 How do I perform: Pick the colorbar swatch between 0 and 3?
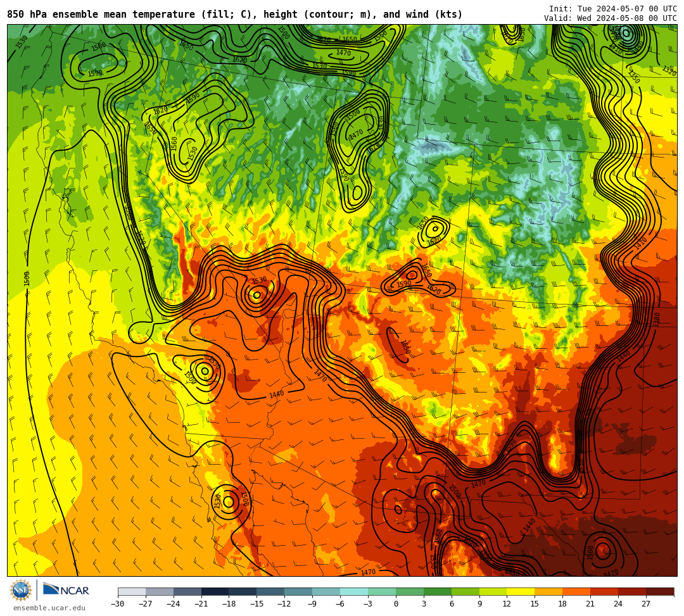point(410,591)
